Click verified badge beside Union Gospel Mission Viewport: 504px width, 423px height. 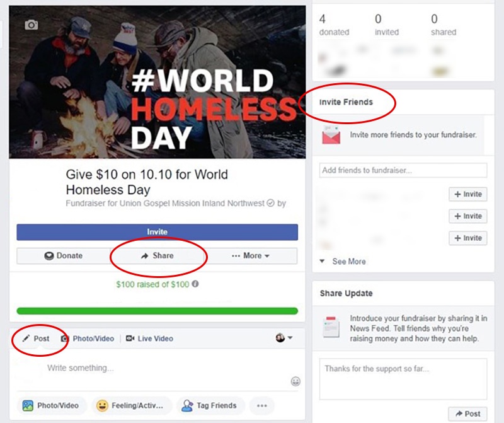point(271,203)
